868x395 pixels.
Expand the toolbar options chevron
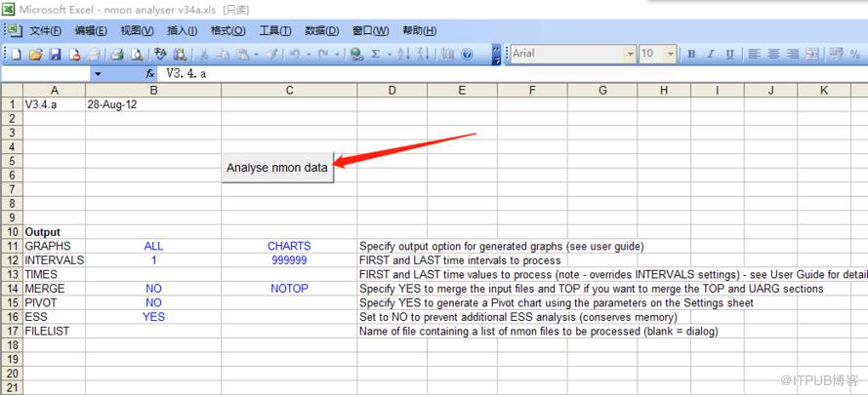[497, 55]
